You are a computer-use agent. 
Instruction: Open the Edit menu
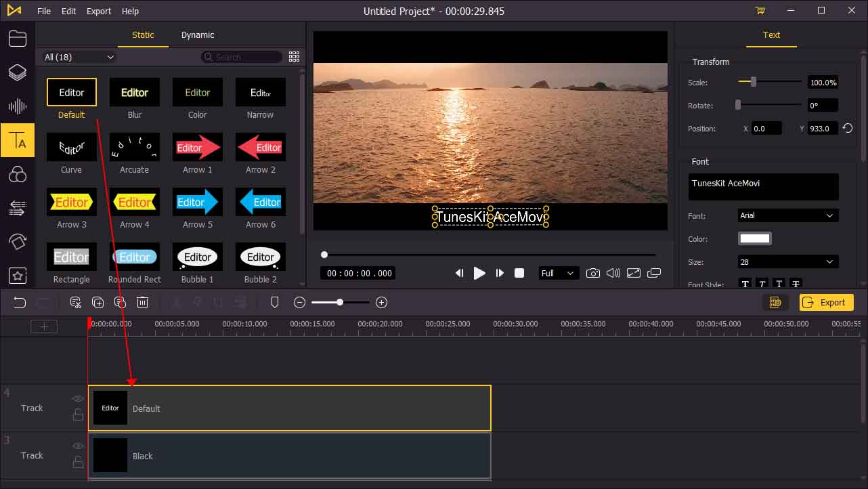(x=68, y=11)
